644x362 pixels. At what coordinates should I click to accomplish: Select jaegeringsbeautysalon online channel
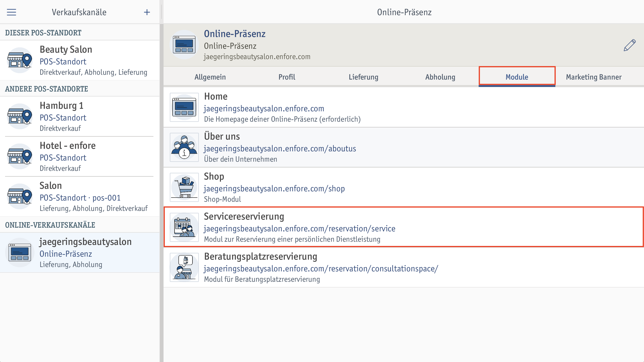tap(80, 253)
